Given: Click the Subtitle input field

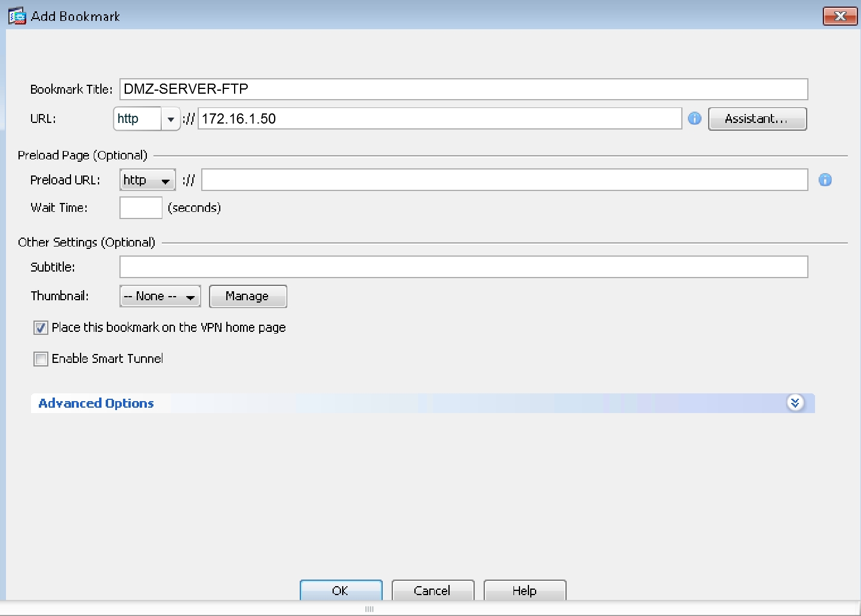Looking at the screenshot, I should tap(463, 267).
